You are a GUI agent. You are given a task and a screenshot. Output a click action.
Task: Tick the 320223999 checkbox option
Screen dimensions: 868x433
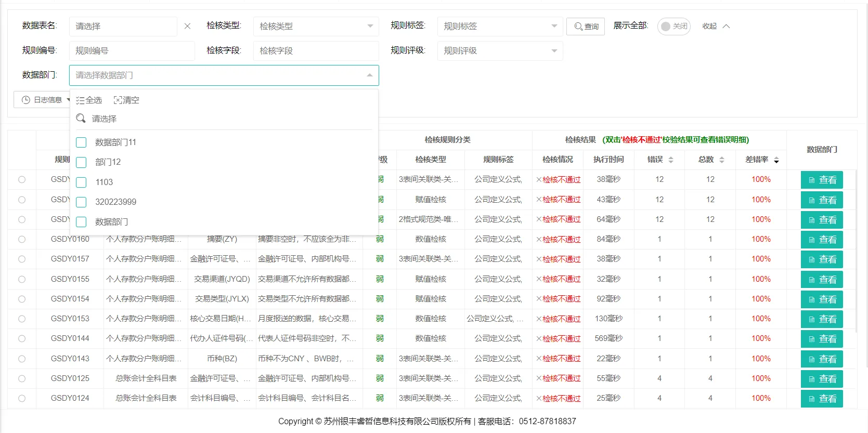point(81,202)
